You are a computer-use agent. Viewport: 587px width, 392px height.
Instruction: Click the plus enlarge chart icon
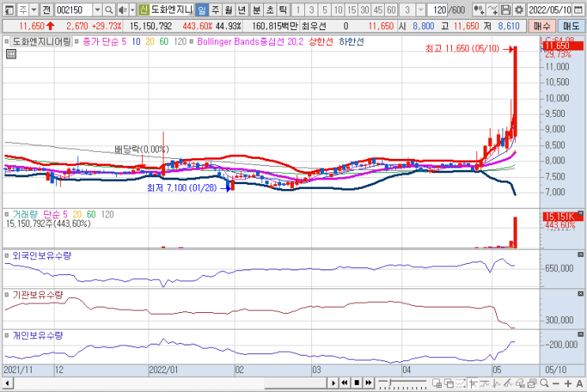568,383
